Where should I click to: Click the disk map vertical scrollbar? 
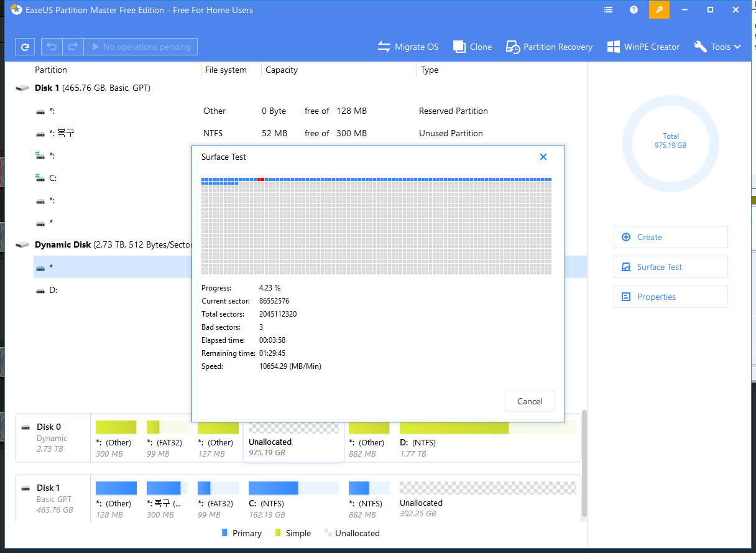584,463
